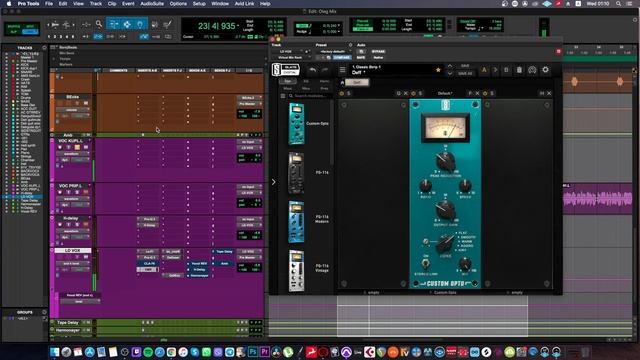Click SAVE AS in Slate preset bar
Viewport: 640px width, 360px height.
[x=465, y=74]
